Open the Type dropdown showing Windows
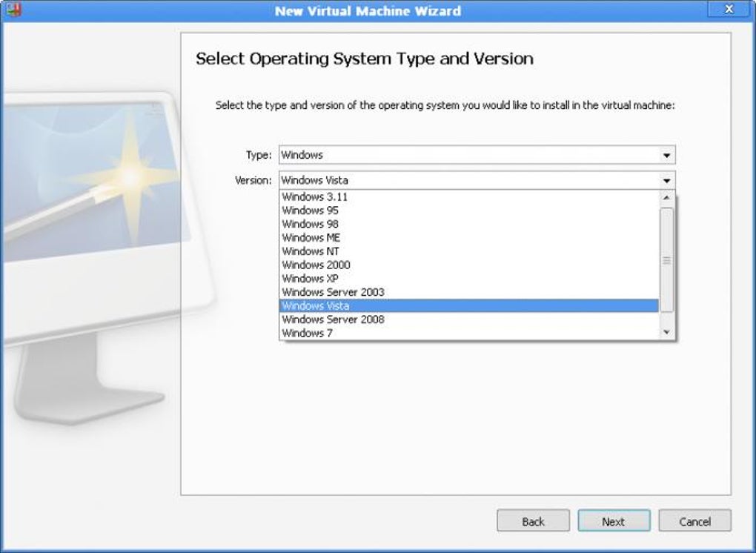This screenshot has width=756, height=553. pos(477,155)
